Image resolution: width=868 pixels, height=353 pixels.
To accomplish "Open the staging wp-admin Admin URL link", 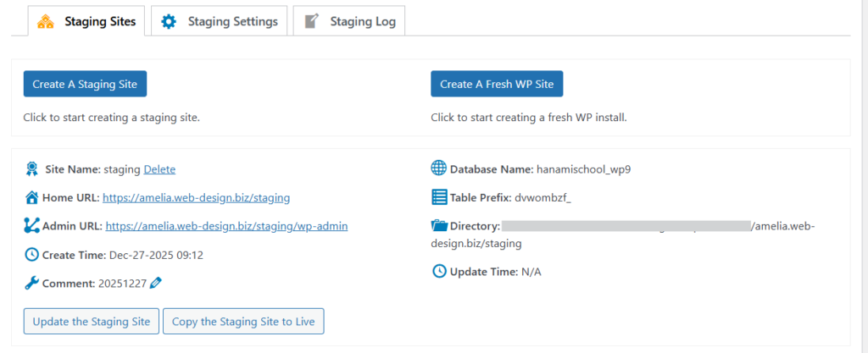I will pyautogui.click(x=226, y=226).
